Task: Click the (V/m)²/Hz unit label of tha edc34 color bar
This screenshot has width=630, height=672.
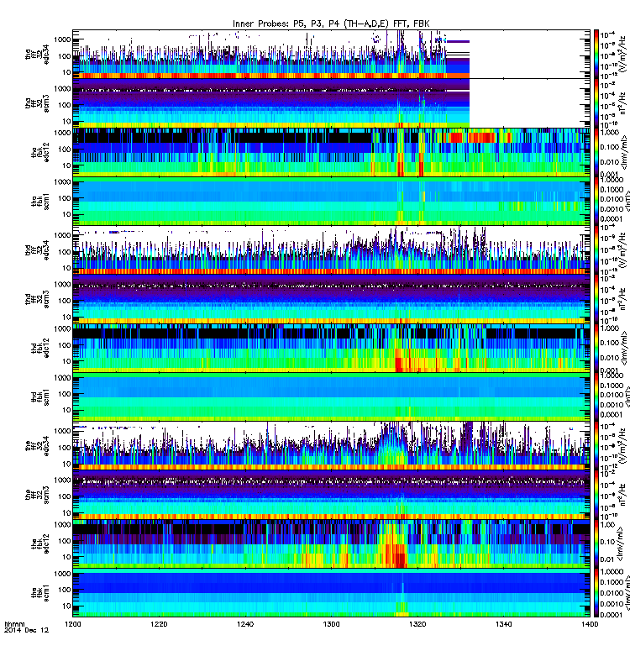Action: 623,54
